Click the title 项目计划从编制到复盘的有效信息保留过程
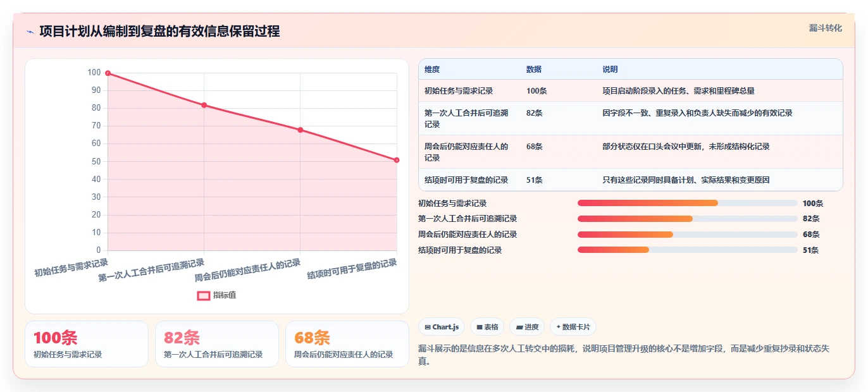The image size is (868, 392). [x=159, y=32]
